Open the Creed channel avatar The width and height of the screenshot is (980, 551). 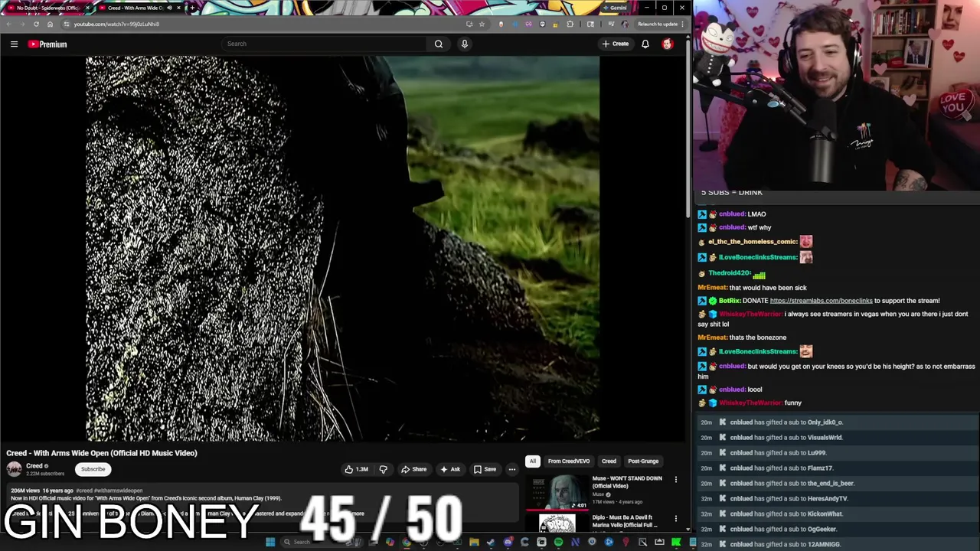(14, 469)
